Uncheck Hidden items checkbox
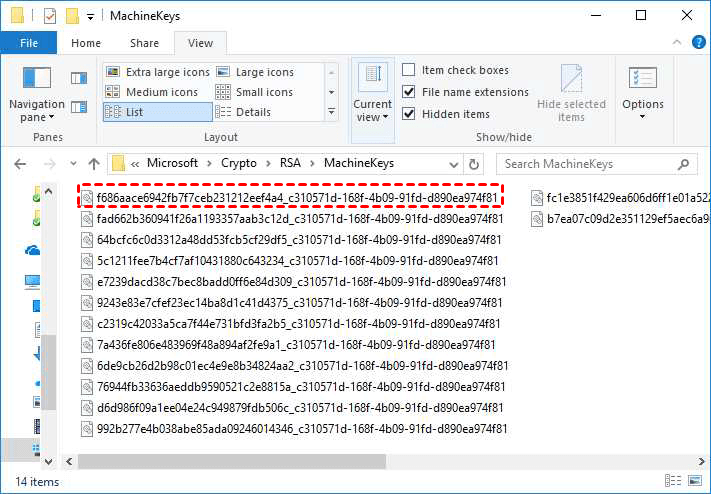 pos(409,113)
